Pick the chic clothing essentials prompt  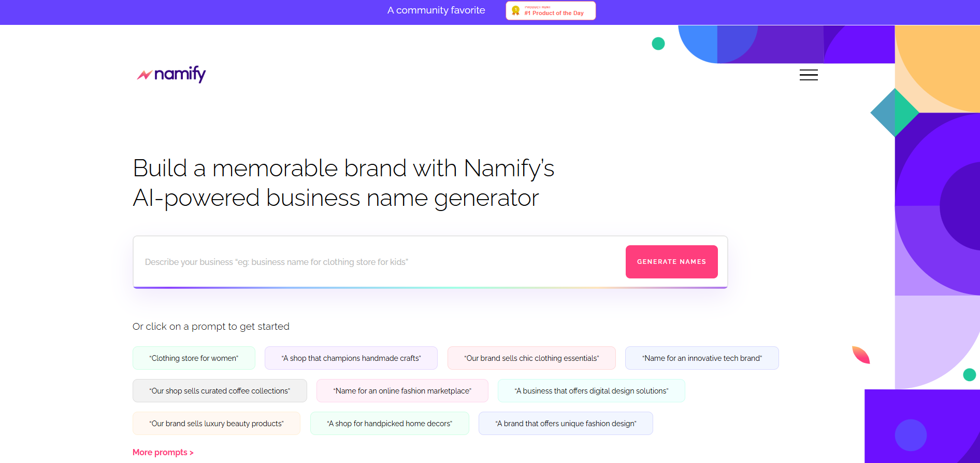531,358
